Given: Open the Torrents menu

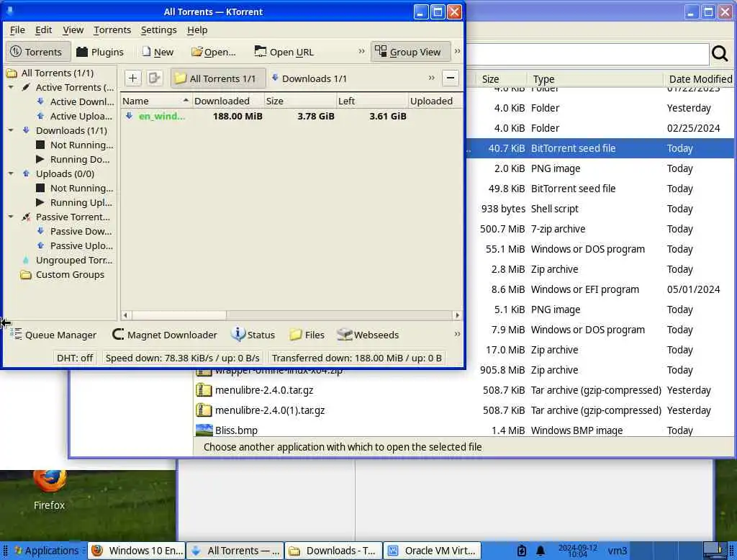Looking at the screenshot, I should pyautogui.click(x=112, y=30).
